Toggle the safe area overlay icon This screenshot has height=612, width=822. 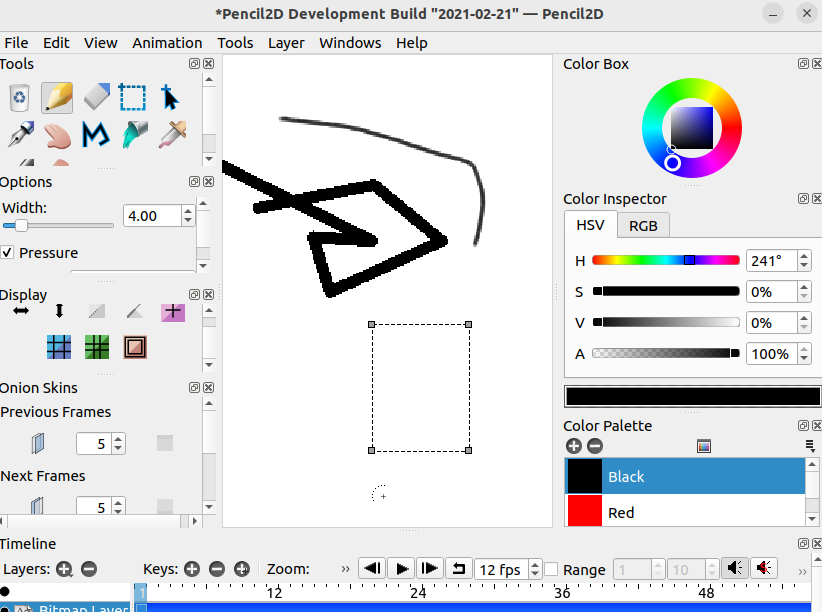(135, 347)
